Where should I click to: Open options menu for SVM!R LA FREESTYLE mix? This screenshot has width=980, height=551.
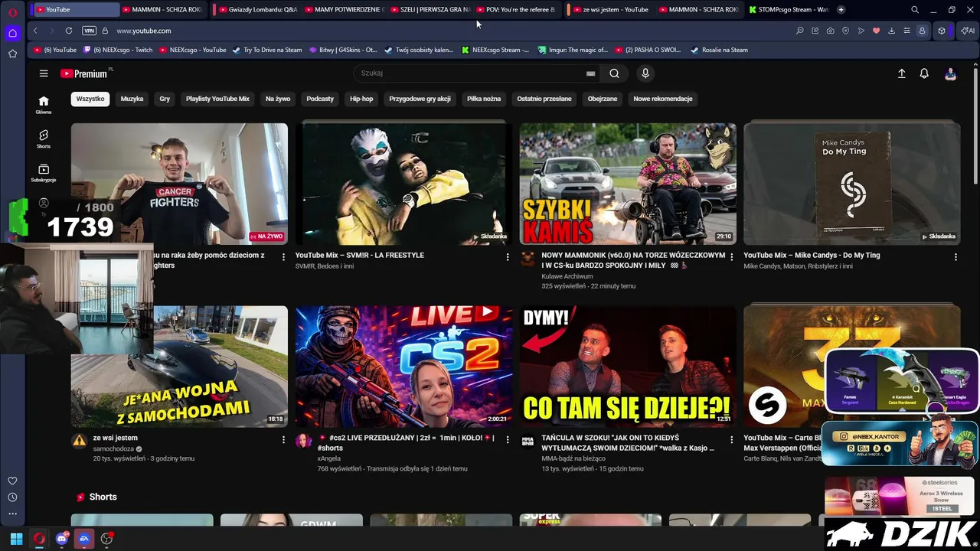tap(507, 257)
